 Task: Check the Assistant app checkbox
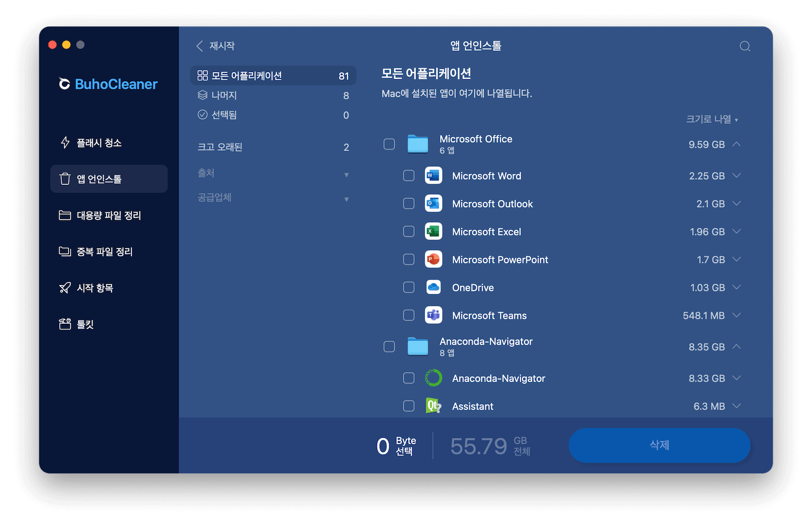[409, 406]
